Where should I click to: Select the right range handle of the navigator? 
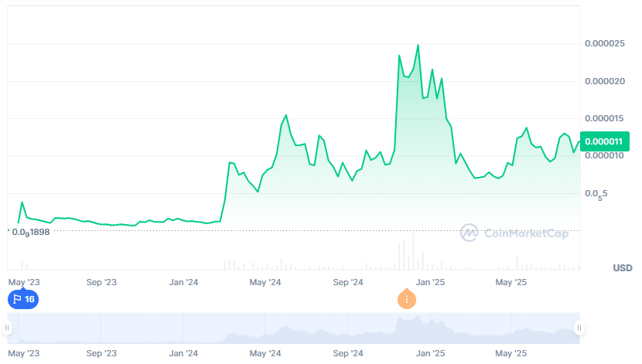coord(579,328)
